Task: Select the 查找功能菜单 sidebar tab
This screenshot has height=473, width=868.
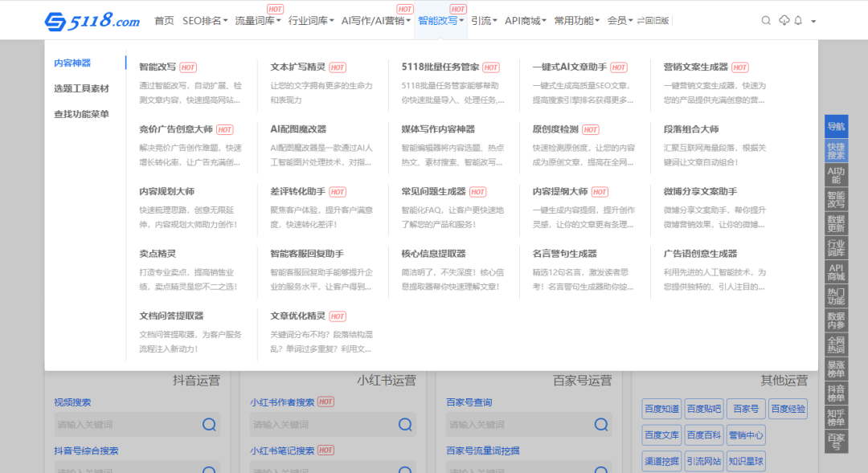Action: (x=81, y=114)
